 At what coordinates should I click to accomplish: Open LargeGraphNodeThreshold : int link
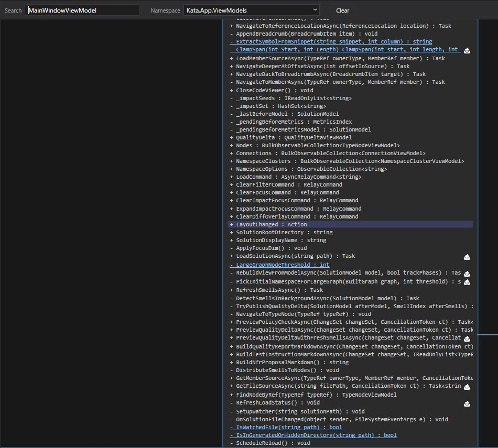[x=279, y=265]
